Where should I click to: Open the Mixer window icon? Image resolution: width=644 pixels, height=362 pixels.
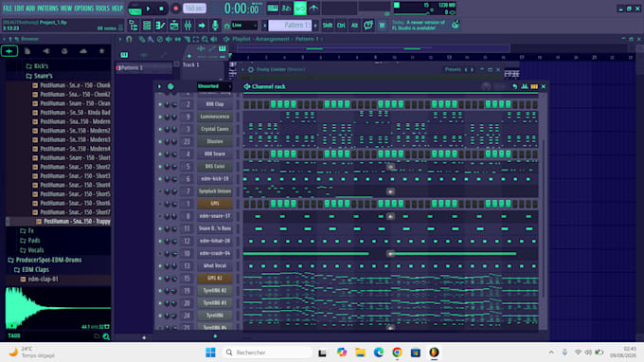click(188, 26)
